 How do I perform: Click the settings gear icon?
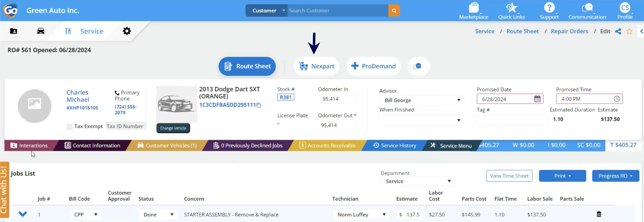127,31
